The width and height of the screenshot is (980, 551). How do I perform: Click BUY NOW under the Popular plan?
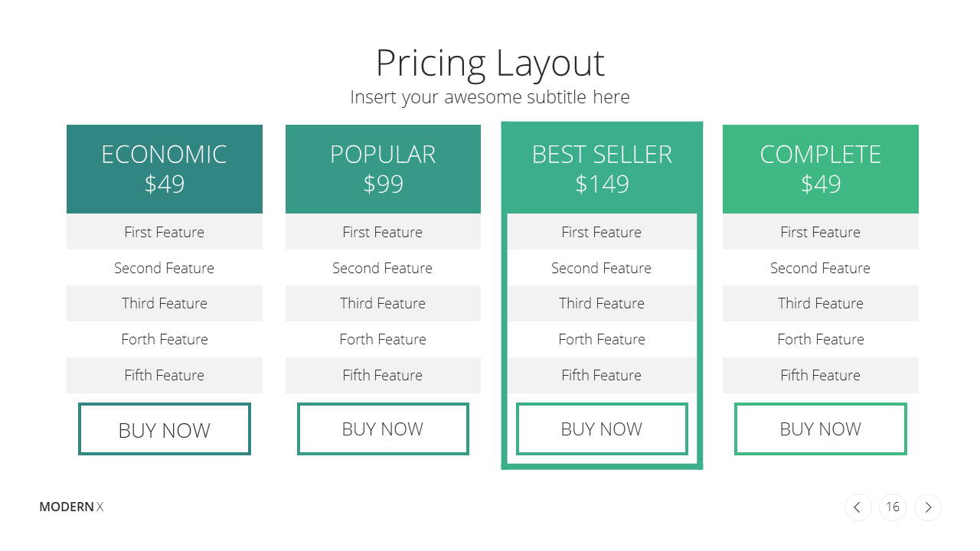click(383, 429)
